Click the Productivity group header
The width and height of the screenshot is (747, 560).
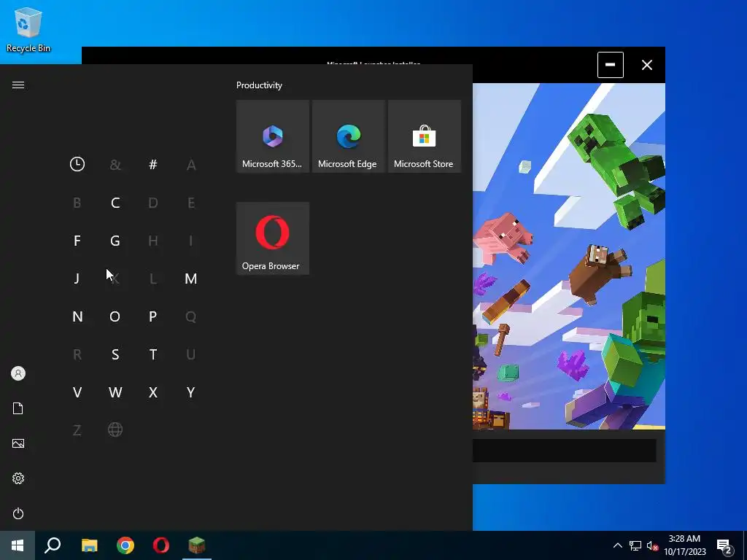[x=259, y=85]
